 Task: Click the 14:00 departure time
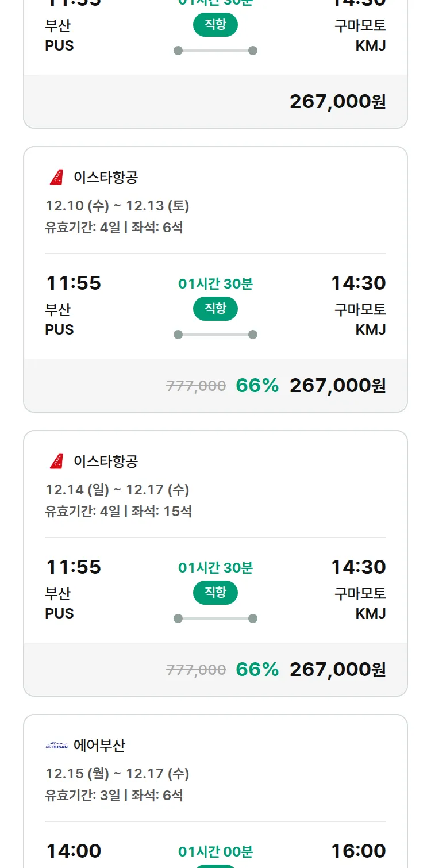click(x=74, y=851)
